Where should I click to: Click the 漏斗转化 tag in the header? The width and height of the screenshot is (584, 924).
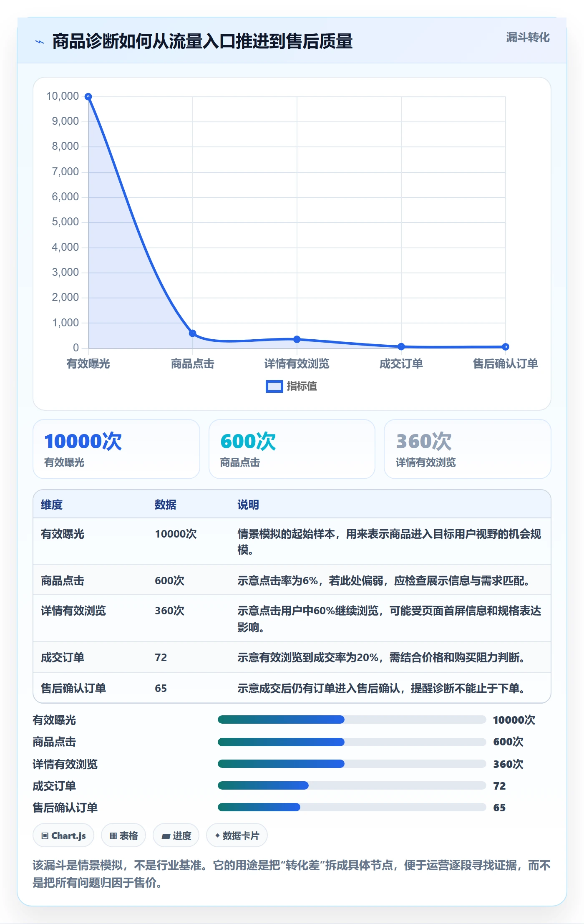pyautogui.click(x=528, y=38)
